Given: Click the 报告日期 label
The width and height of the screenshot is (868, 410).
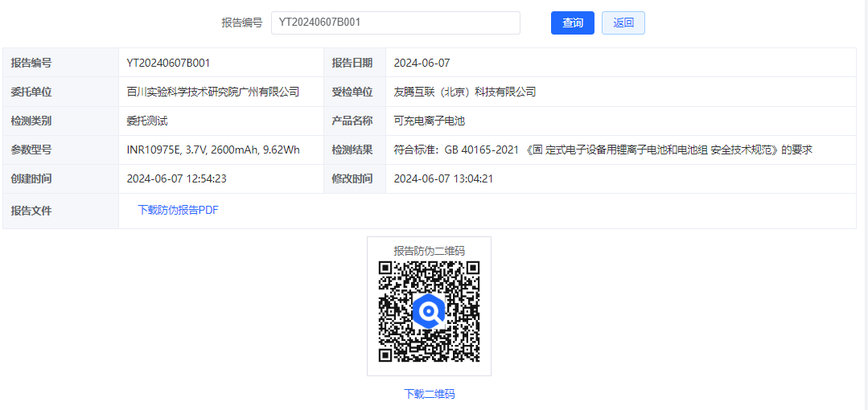Looking at the screenshot, I should [x=352, y=63].
